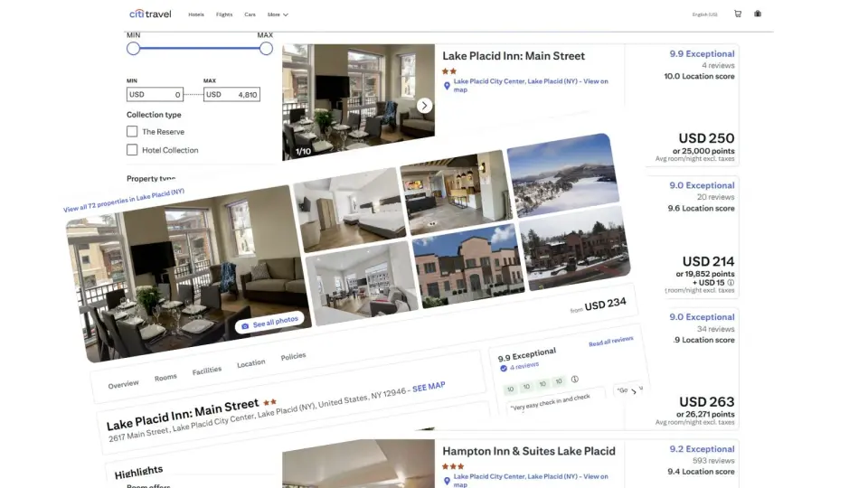This screenshot has height=488, width=868.
Task: Click Collection type filter heading
Action: click(154, 115)
